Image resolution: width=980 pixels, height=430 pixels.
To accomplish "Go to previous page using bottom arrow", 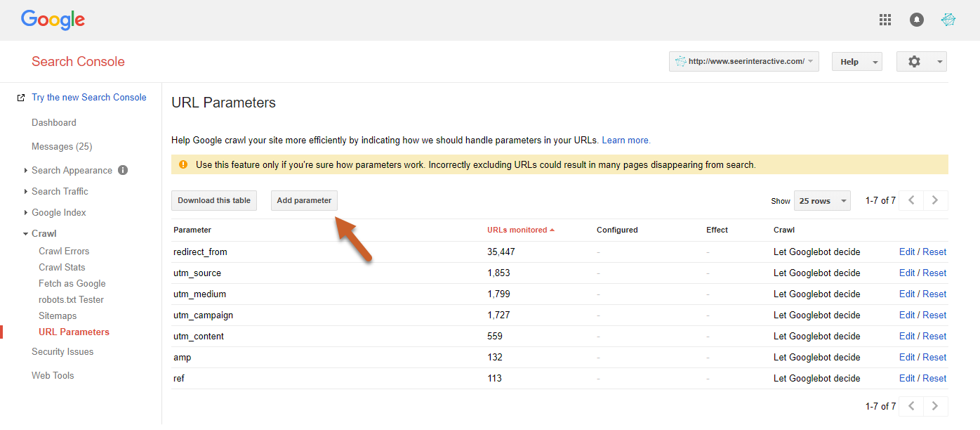I will [911, 406].
